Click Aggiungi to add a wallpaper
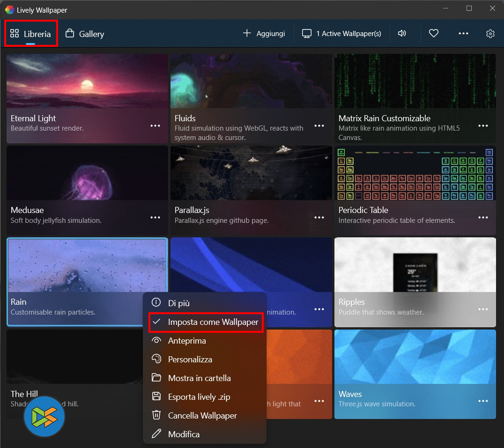This screenshot has height=448, width=504. tap(264, 34)
